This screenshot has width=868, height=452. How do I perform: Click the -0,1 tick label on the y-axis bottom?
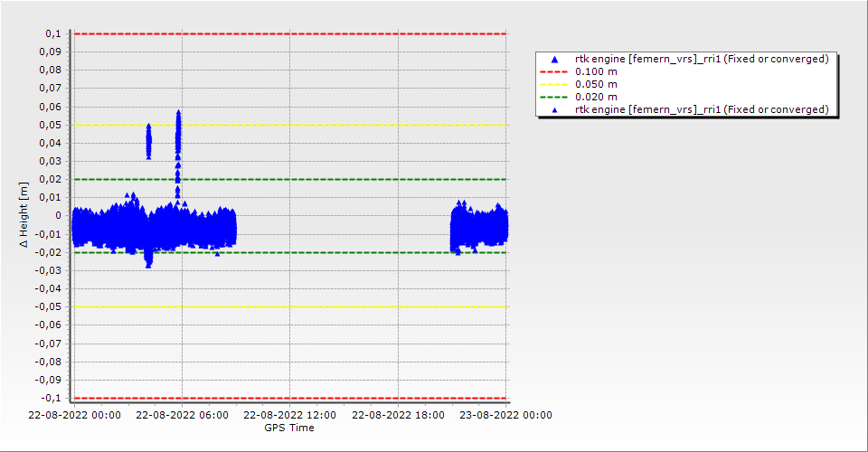coord(51,398)
